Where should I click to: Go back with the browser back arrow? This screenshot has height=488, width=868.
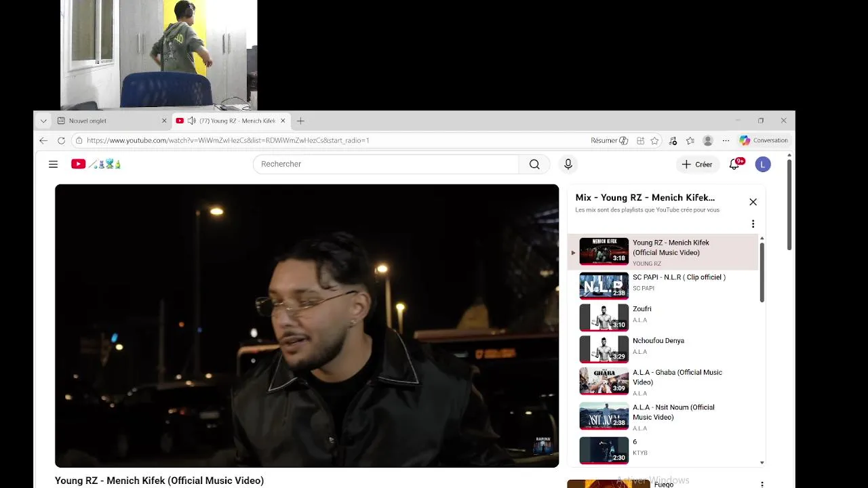coord(43,140)
